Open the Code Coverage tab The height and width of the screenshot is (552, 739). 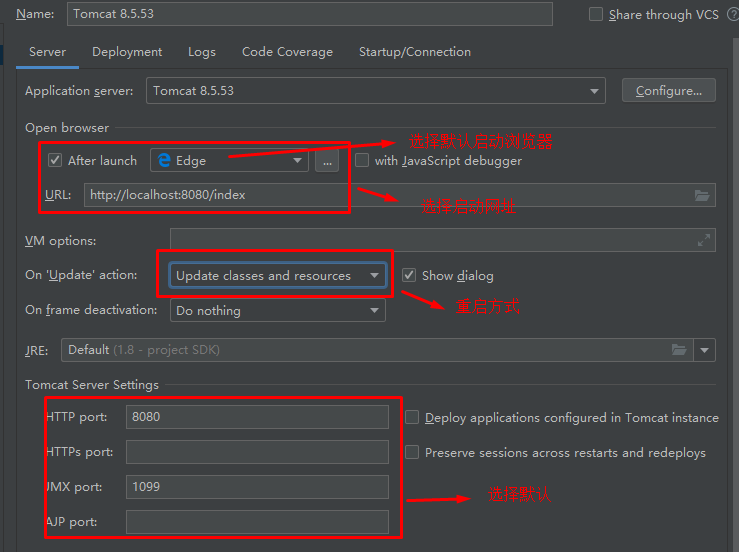(x=287, y=52)
